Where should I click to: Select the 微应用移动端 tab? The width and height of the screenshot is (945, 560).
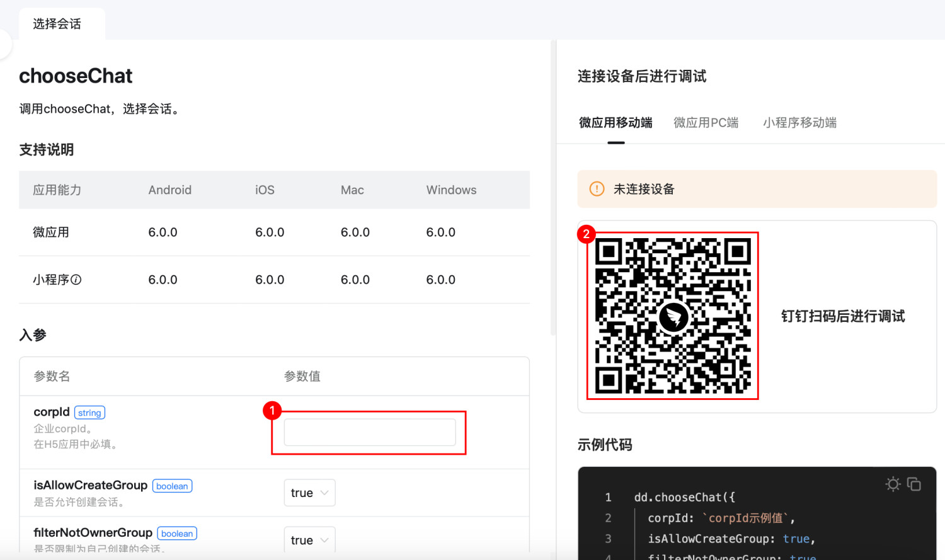(616, 123)
